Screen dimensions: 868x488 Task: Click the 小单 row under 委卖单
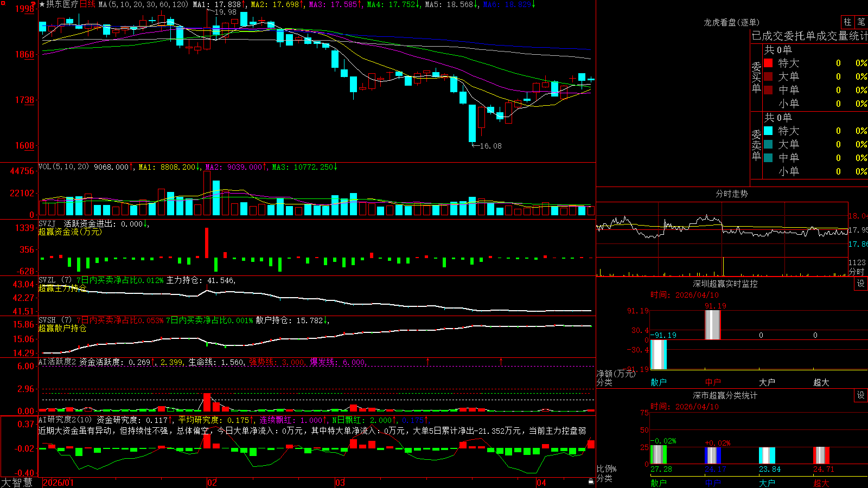pyautogui.click(x=815, y=171)
